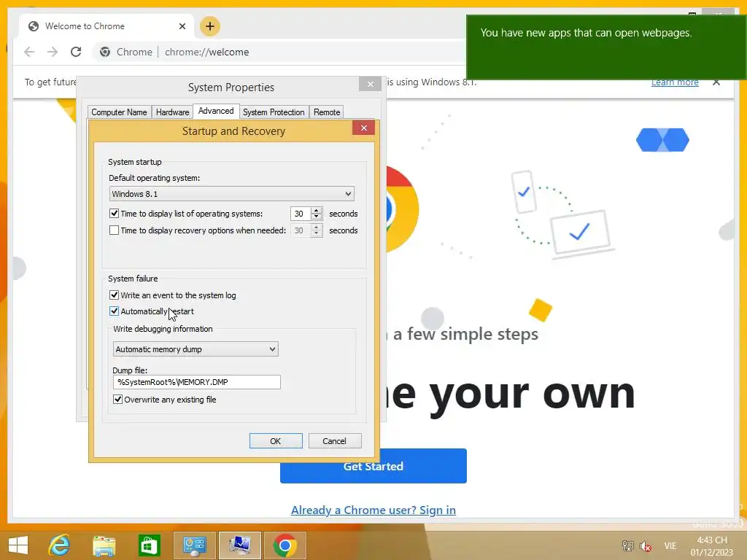Click the operating system list seconds field

[x=300, y=214]
